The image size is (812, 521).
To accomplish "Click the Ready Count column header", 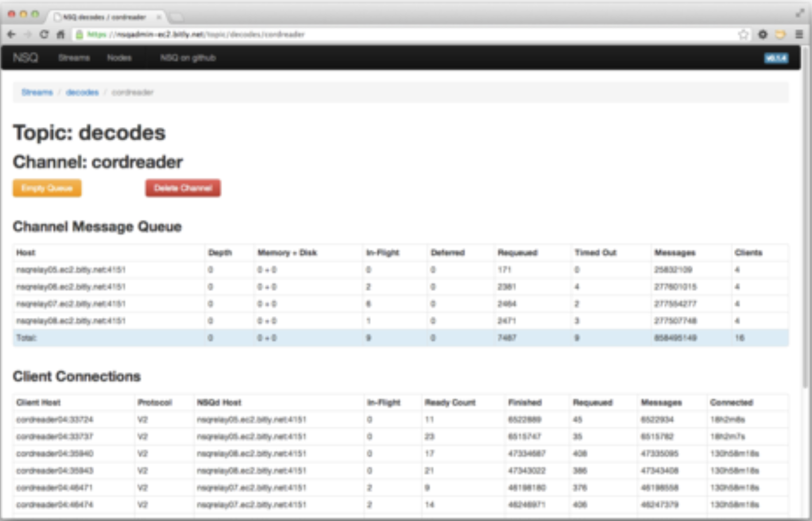I will pyautogui.click(x=450, y=402).
